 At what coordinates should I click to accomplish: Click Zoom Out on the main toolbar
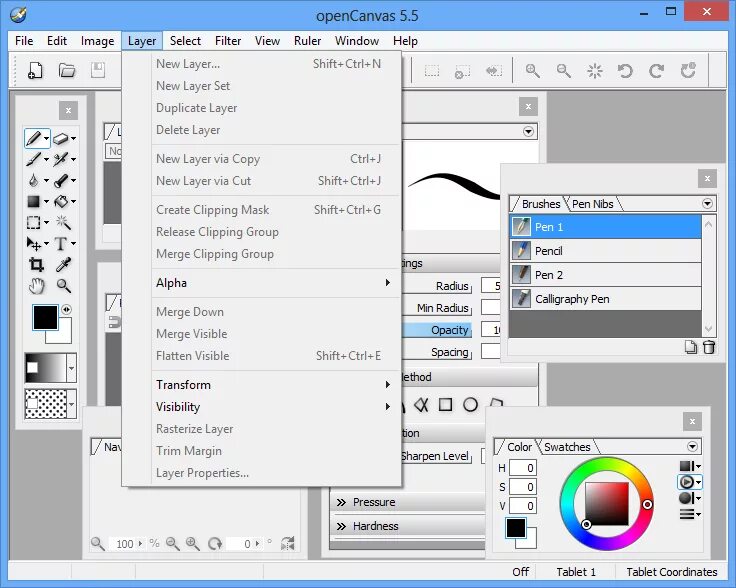tap(563, 71)
